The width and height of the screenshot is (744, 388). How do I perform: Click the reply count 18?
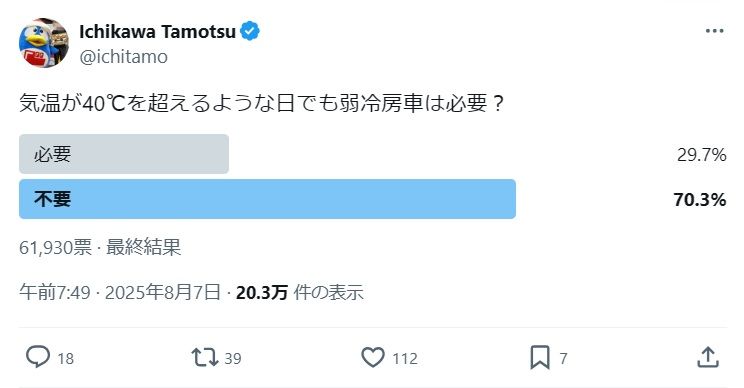(65, 359)
